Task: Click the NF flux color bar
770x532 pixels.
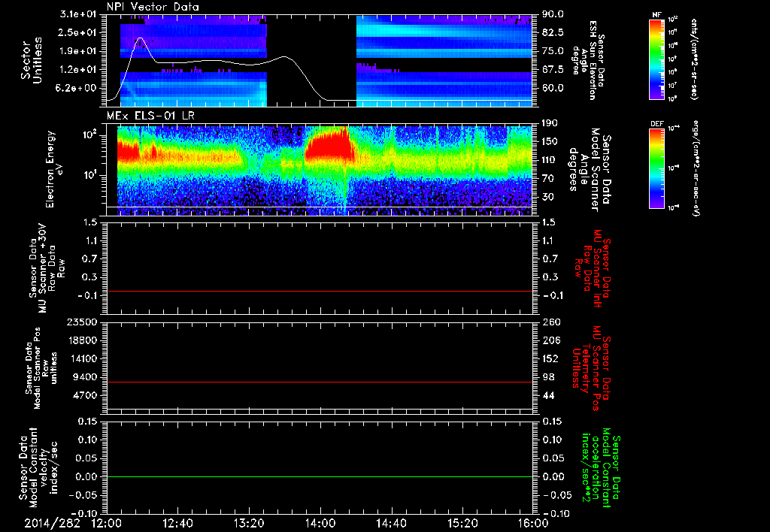Action: pyautogui.click(x=656, y=59)
